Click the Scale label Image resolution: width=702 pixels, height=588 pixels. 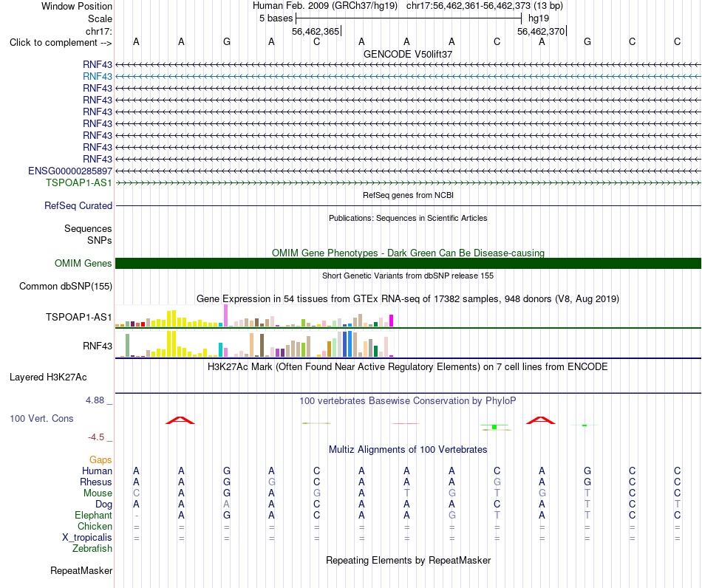click(100, 18)
